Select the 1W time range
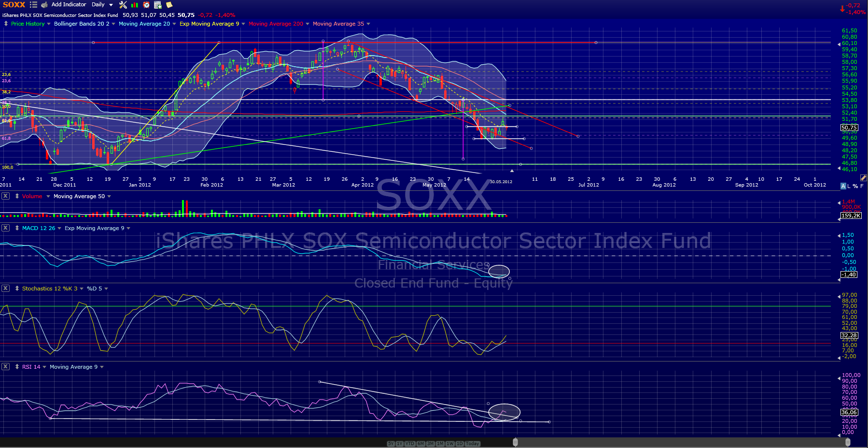The image size is (868, 448). [x=450, y=444]
